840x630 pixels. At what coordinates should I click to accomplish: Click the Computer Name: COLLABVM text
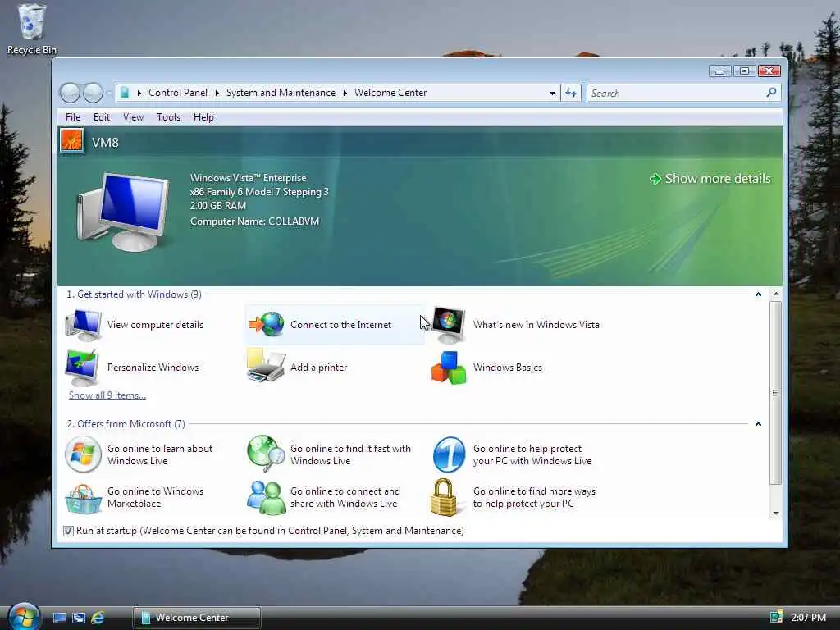(254, 221)
